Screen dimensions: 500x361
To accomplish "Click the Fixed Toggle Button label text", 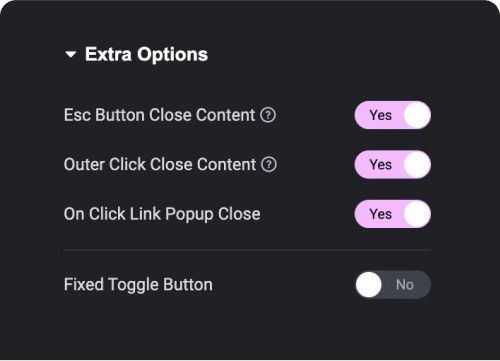I will [x=138, y=285].
